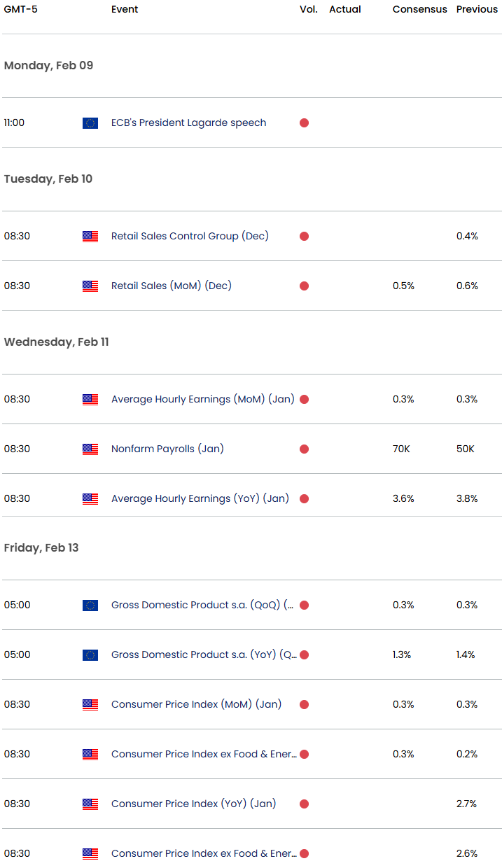Open the Nonfarm Payrolls (Jan) event
The width and height of the screenshot is (502, 868).
coord(167,449)
